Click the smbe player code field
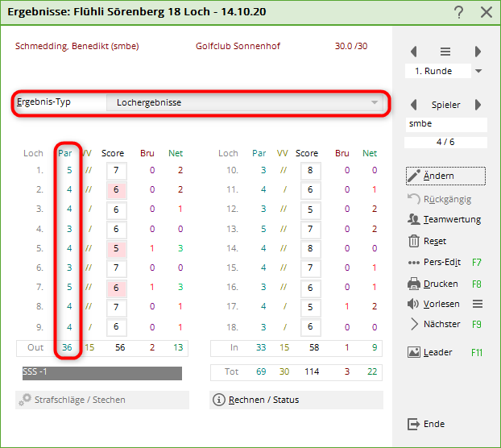Screen dimensions: 501x448 tap(446, 125)
